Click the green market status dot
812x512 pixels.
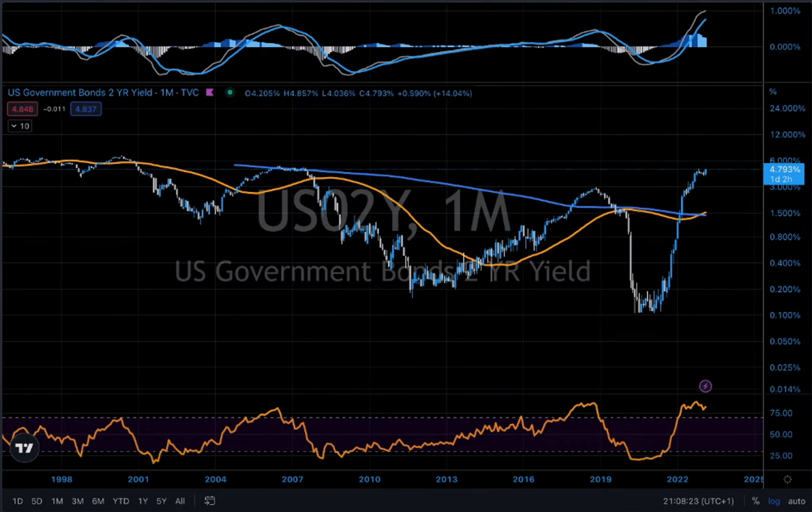(230, 93)
